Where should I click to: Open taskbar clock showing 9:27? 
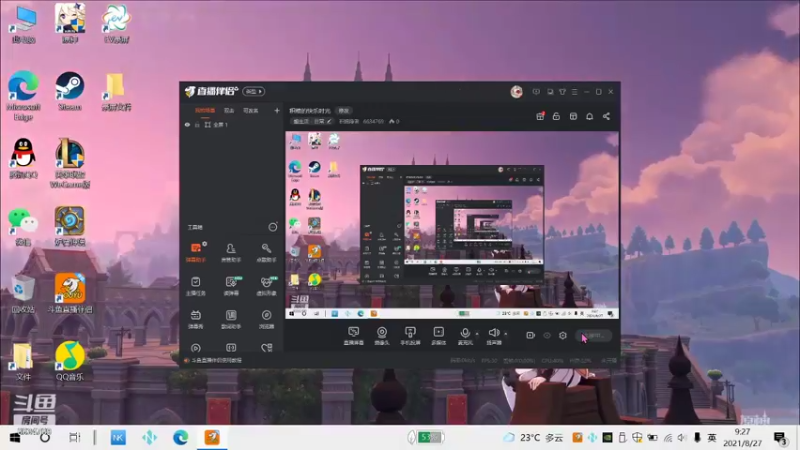pos(742,438)
